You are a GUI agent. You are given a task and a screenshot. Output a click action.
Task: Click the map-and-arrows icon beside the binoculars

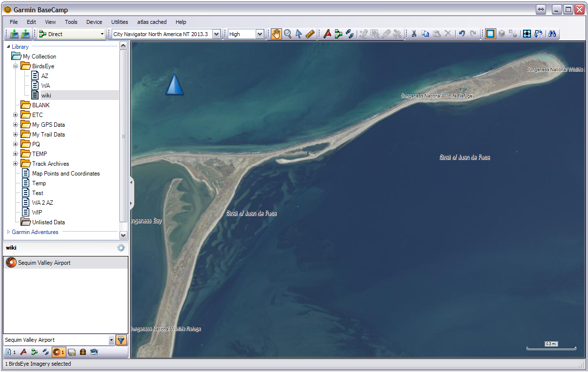539,34
